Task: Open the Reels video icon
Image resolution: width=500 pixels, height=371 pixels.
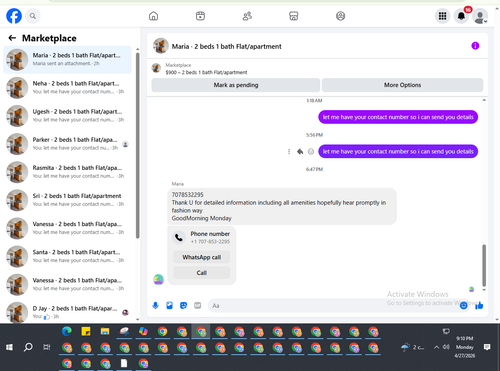Action: pyautogui.click(x=200, y=16)
